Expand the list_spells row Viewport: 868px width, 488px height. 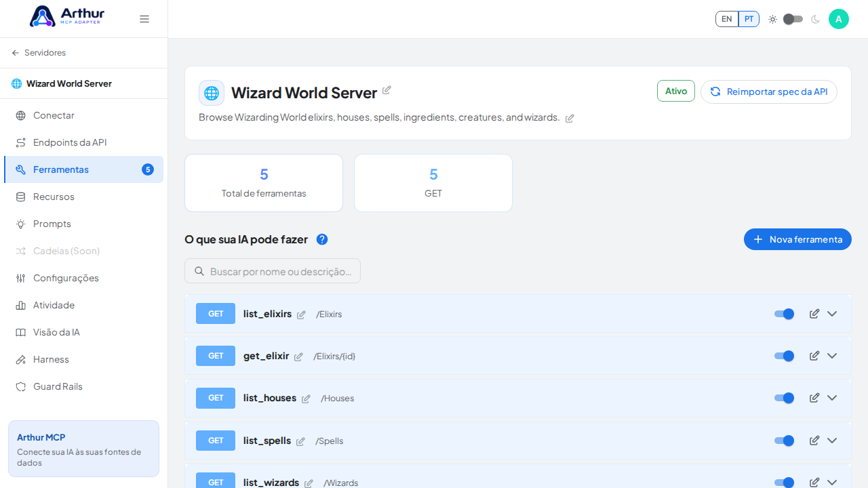pyautogui.click(x=832, y=441)
